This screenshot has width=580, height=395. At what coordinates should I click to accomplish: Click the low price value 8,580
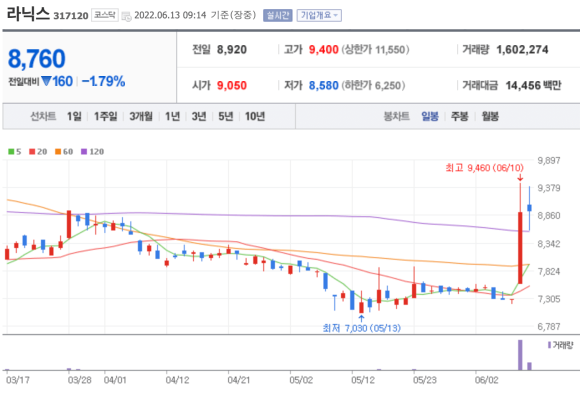(x=324, y=85)
